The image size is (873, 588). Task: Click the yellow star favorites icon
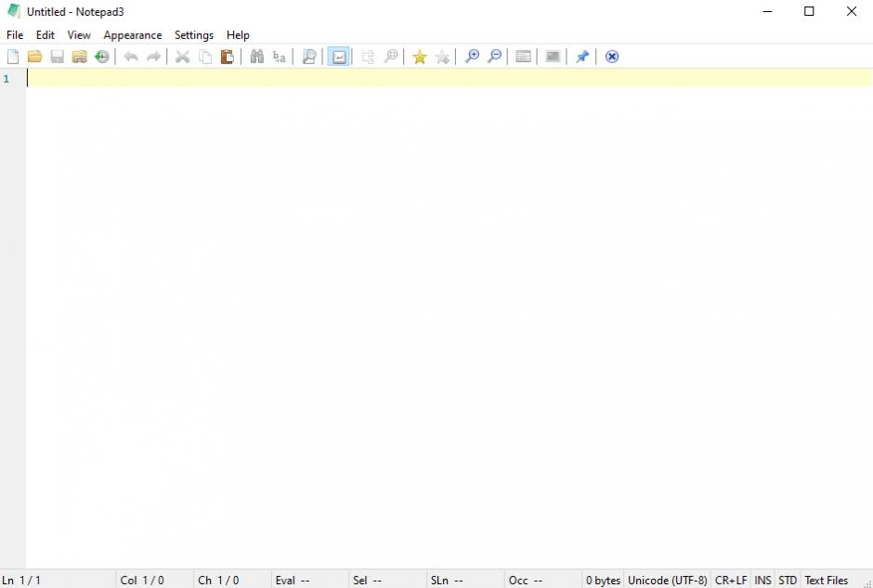pyautogui.click(x=420, y=57)
